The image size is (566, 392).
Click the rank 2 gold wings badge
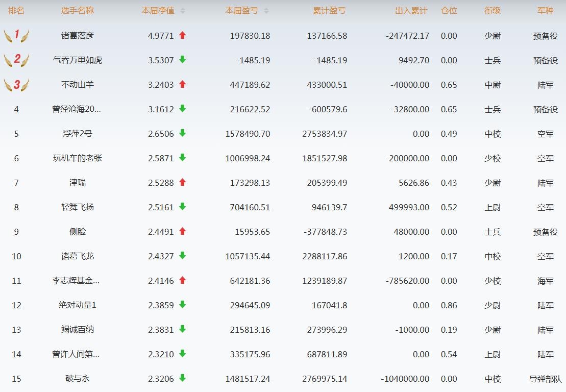pyautogui.click(x=16, y=60)
